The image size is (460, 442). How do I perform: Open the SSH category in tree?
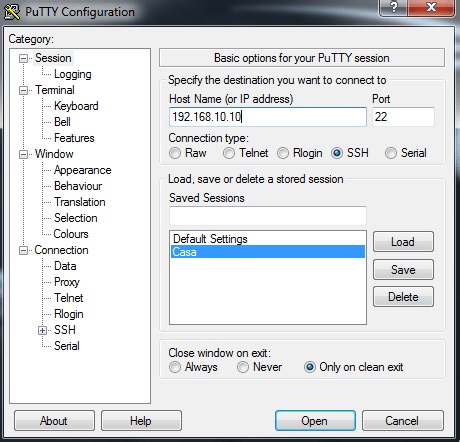(x=65, y=330)
